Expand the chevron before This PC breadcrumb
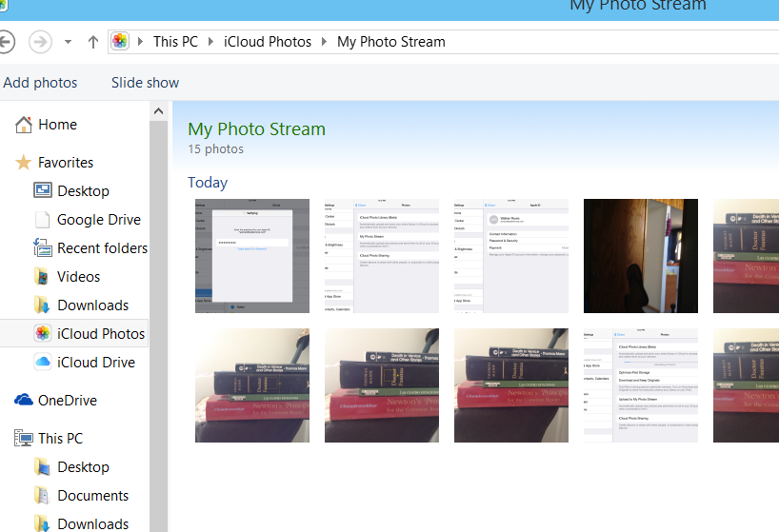 pyautogui.click(x=140, y=42)
